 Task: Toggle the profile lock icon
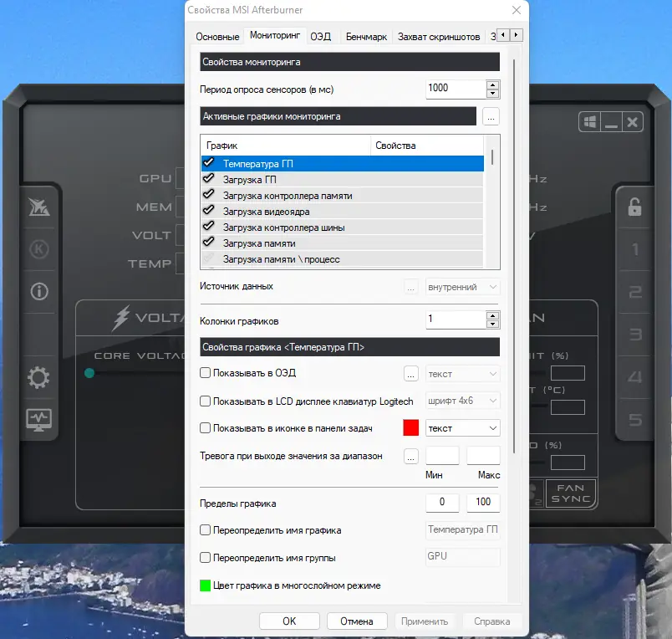point(634,207)
